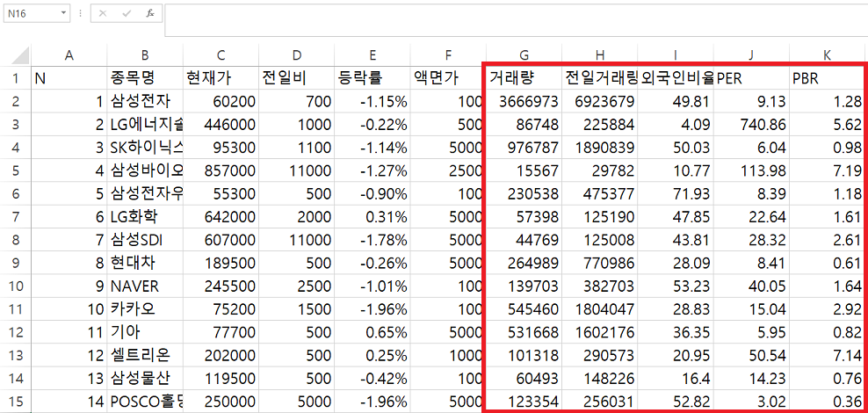Click the N header cell in A1
Viewport: 868px width, 413px height.
coord(69,78)
